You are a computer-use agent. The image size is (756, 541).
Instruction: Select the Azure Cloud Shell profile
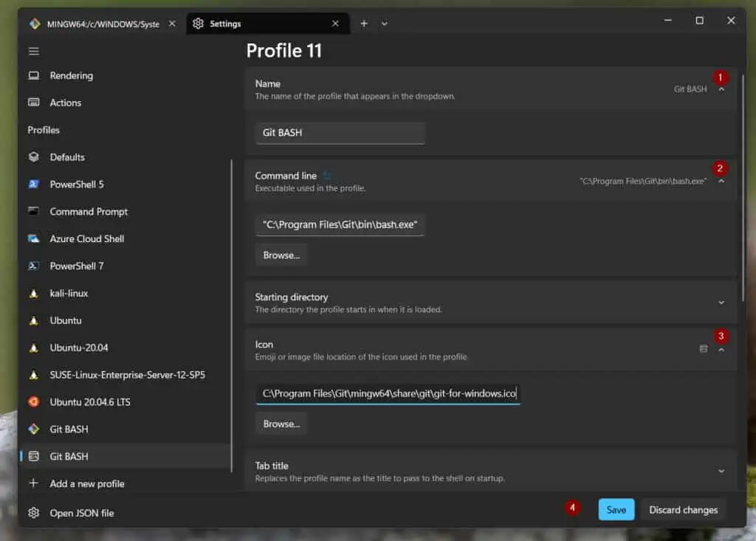tap(126, 238)
